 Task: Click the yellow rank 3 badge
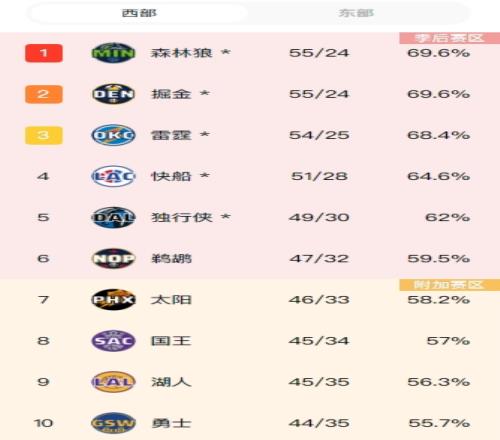point(44,135)
